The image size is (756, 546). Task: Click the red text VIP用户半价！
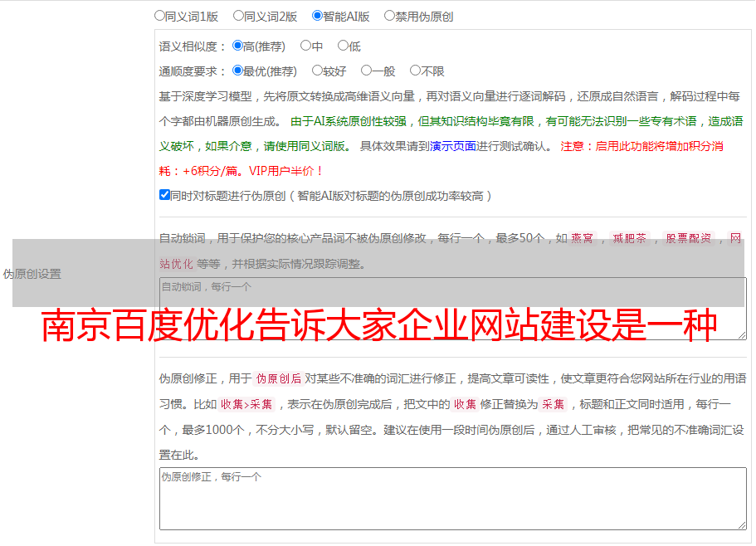(x=286, y=171)
